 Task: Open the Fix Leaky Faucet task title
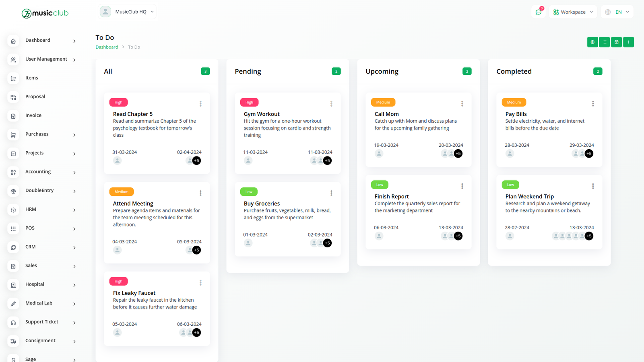tap(134, 293)
